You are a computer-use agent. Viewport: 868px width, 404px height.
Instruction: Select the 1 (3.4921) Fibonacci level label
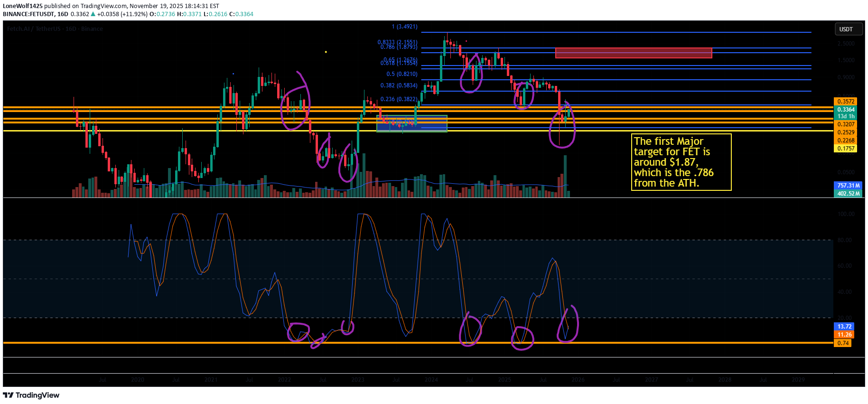pos(404,27)
